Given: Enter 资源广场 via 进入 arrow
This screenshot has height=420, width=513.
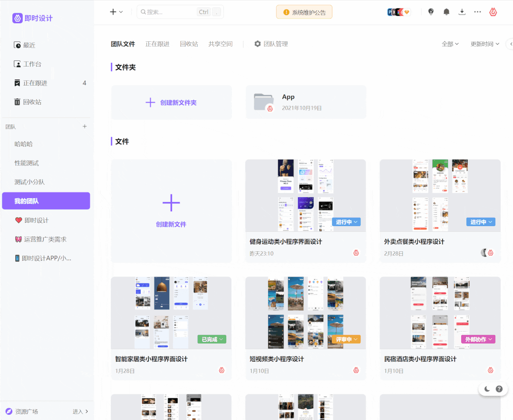Looking at the screenshot, I should [x=80, y=411].
